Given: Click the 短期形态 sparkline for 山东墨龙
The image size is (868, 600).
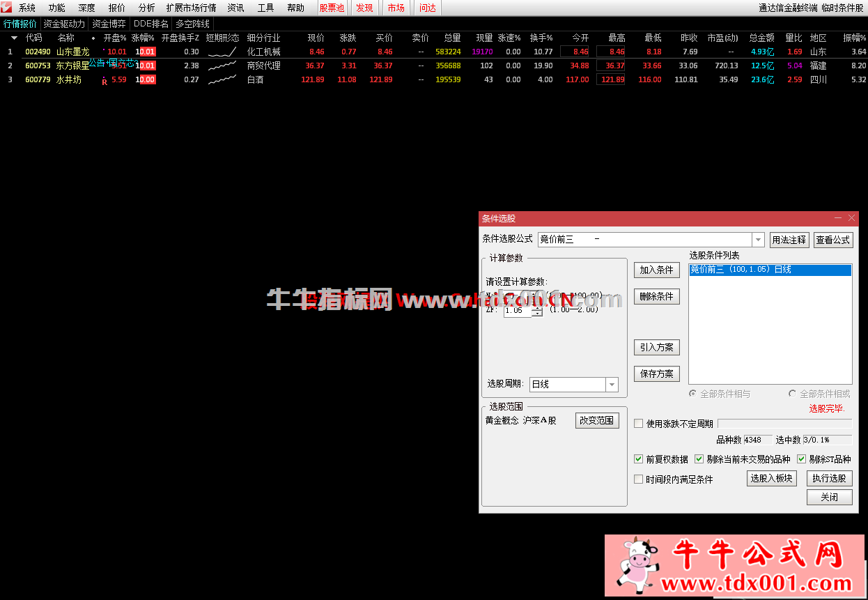Looking at the screenshot, I should tap(222, 51).
